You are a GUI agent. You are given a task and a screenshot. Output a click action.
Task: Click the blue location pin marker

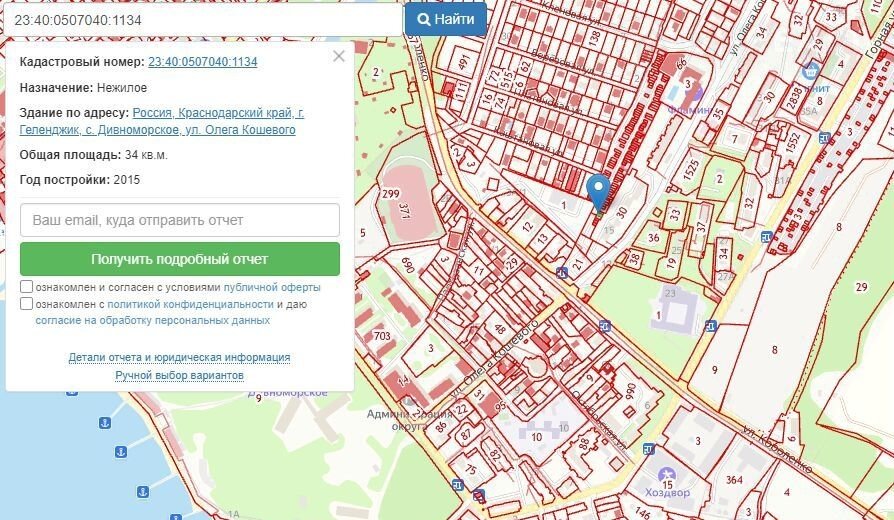coord(598,190)
